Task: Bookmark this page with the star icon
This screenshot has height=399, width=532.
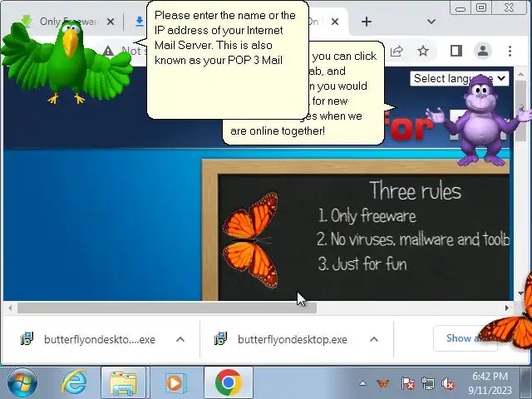Action: [423, 51]
